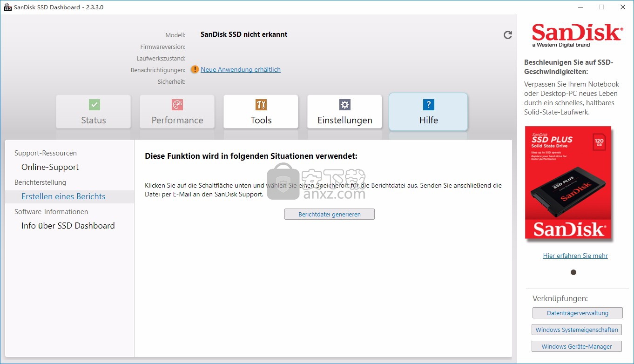Open the Einstellungen tab
The height and width of the screenshot is (364, 634).
click(x=345, y=112)
